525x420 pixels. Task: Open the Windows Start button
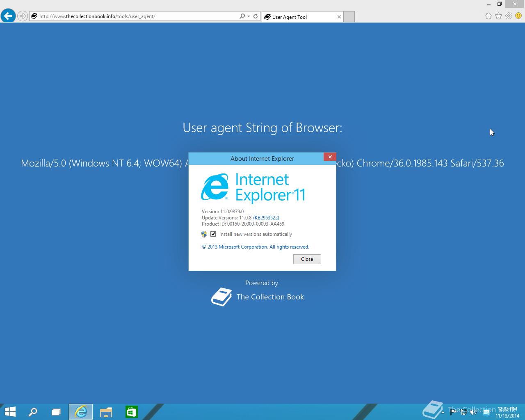tap(10, 412)
